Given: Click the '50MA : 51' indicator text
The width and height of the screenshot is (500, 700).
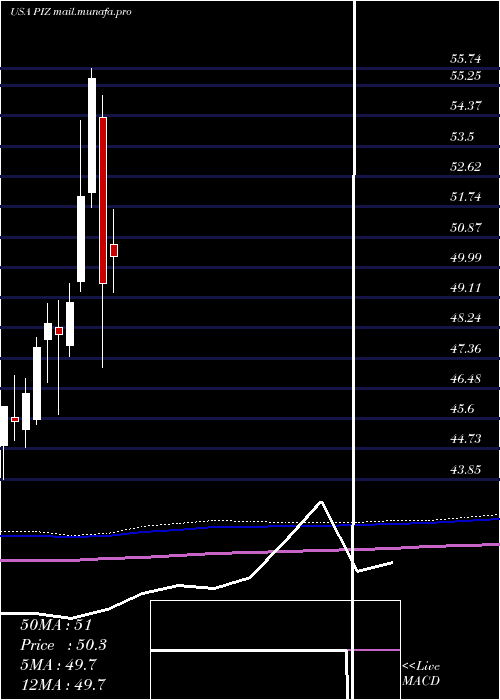Looking at the screenshot, I should point(56,625).
